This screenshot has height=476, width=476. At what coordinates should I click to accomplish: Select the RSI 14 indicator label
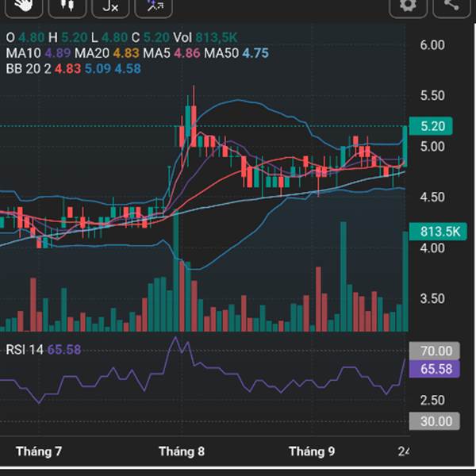pos(44,350)
